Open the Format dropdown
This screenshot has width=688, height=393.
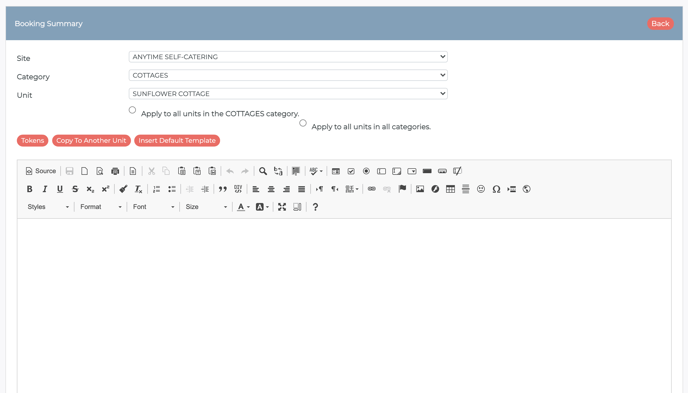point(100,207)
